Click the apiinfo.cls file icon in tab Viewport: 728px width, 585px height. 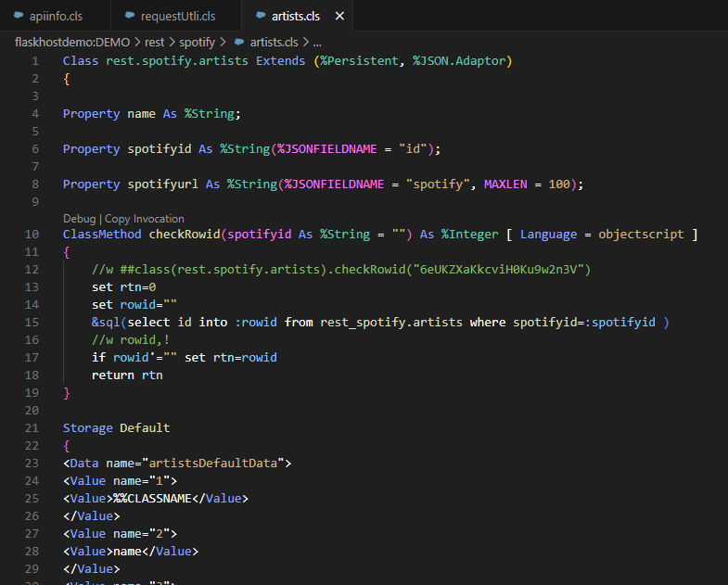(x=19, y=16)
